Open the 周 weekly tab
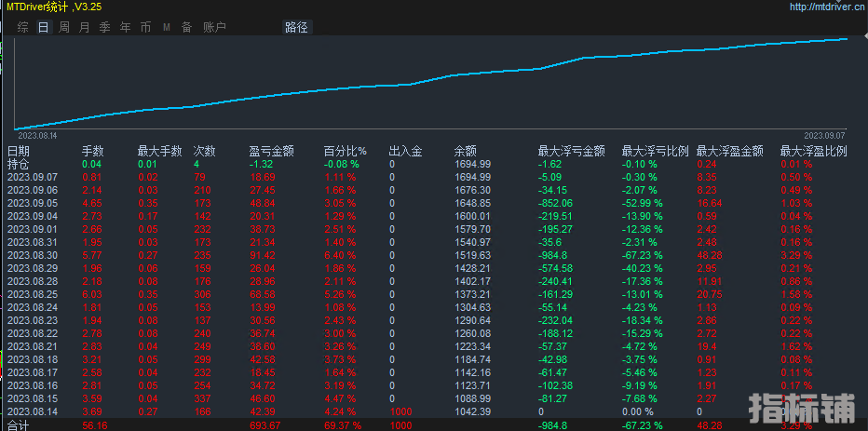The image size is (868, 431). coord(64,27)
